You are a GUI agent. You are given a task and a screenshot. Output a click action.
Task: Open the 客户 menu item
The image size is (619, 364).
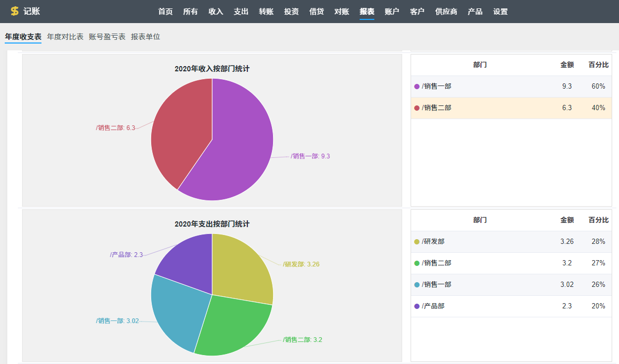417,12
